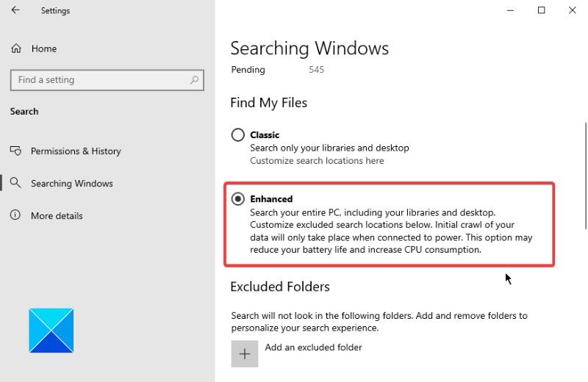The image size is (588, 382).
Task: Type in the Find a setting field
Action: click(99, 80)
